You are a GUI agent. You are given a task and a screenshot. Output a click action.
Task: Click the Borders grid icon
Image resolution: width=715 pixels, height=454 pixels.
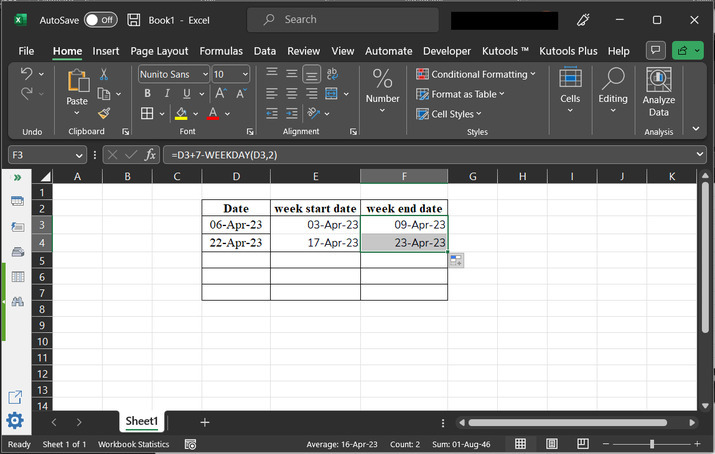(x=147, y=113)
